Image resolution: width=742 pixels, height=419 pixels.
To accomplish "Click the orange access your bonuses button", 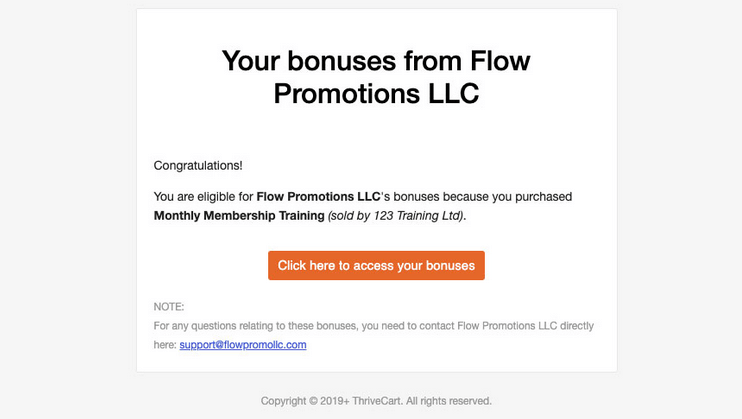I will point(376,266).
